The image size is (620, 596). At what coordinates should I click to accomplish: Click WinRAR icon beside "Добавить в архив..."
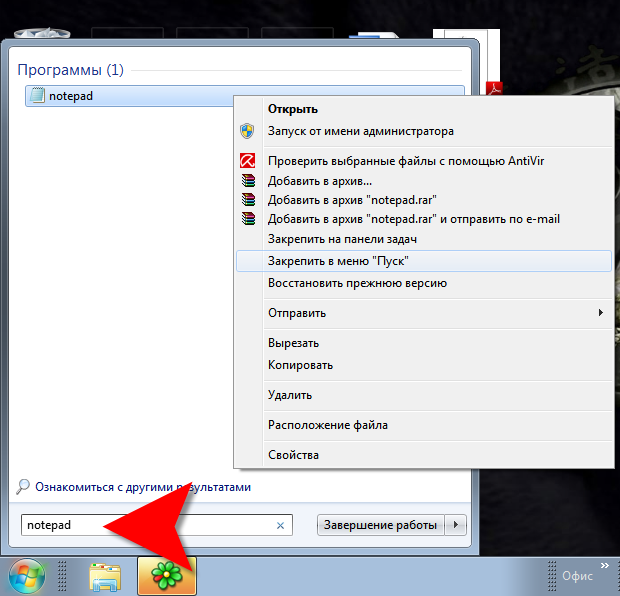(248, 181)
